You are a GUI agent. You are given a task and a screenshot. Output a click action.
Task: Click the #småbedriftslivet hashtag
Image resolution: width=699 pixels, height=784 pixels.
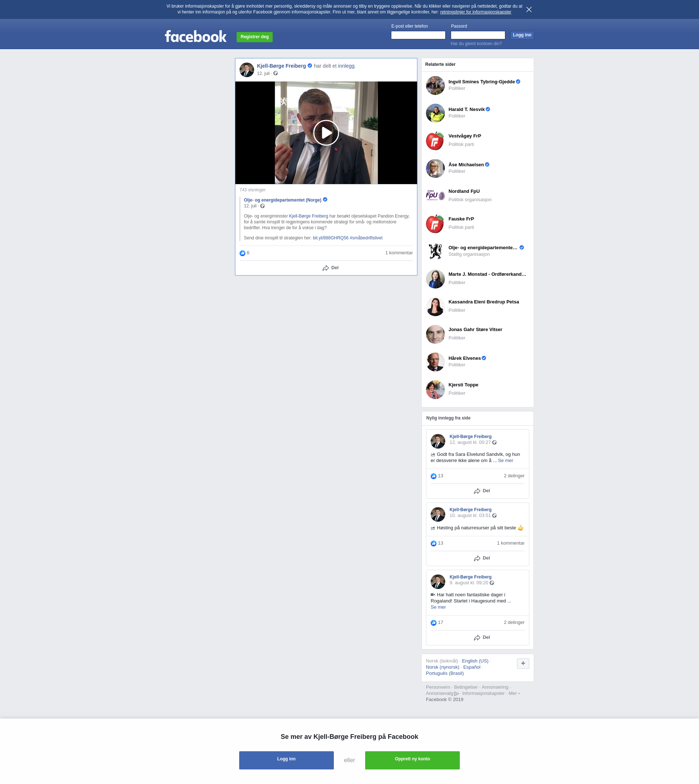[366, 238]
